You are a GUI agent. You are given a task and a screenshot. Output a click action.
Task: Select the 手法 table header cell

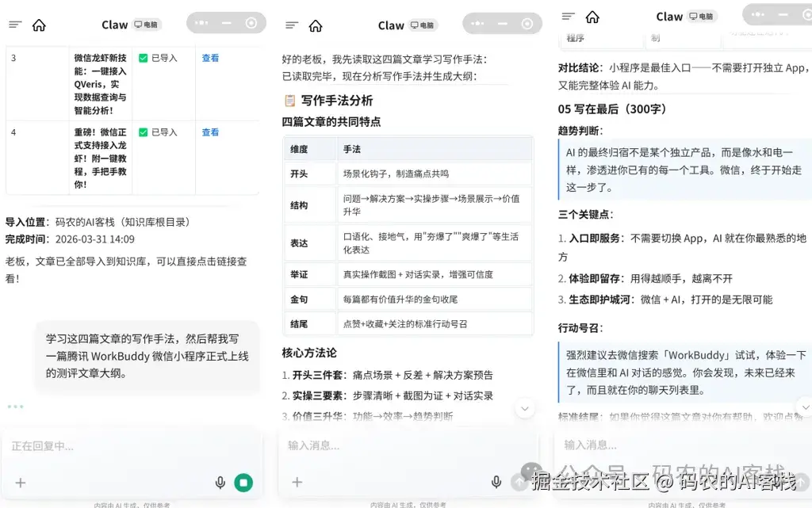tap(434, 150)
